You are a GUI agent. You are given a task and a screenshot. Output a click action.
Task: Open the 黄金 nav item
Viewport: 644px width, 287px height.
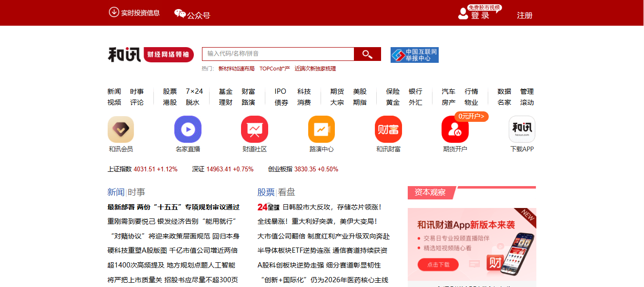[393, 102]
